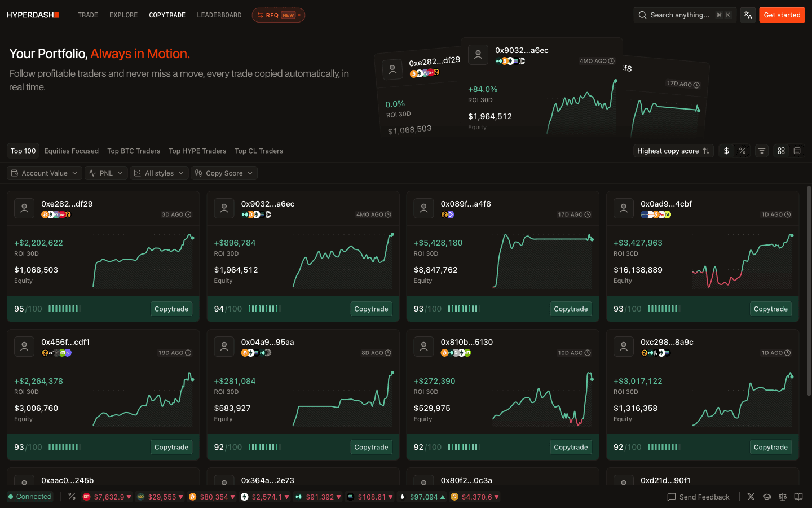Open the language translation selector

(748, 15)
